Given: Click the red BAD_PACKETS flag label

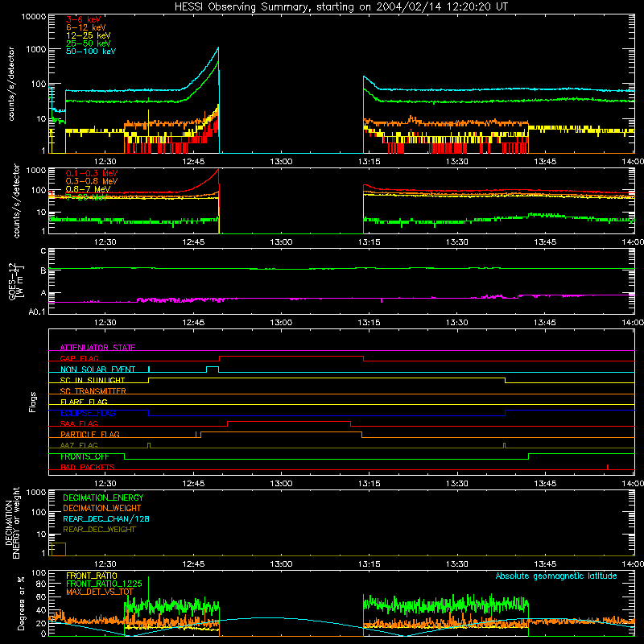Looking at the screenshot, I should click(x=88, y=467).
